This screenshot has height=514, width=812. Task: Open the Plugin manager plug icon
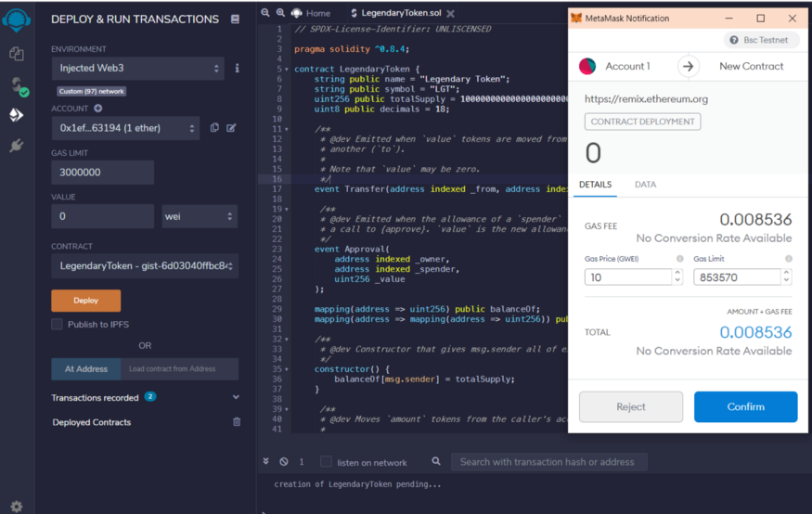[16, 146]
